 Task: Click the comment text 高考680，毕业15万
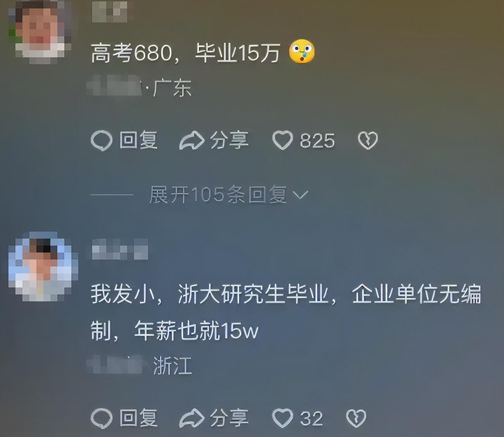coord(185,53)
